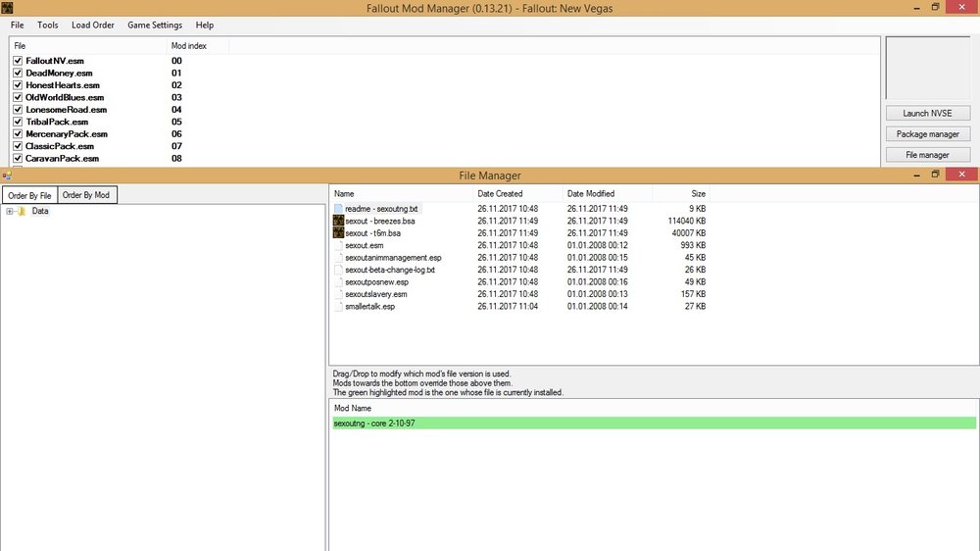
Task: Disable the TribalPack.esm plugin checkbox
Action: click(x=18, y=122)
